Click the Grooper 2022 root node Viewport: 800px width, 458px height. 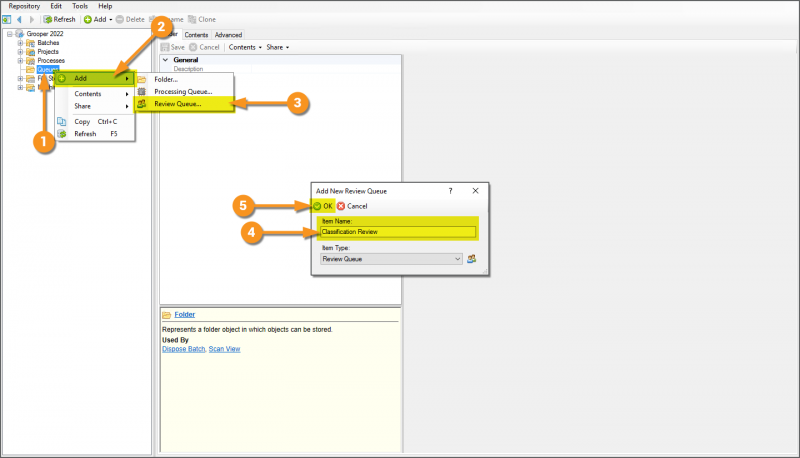coord(45,34)
